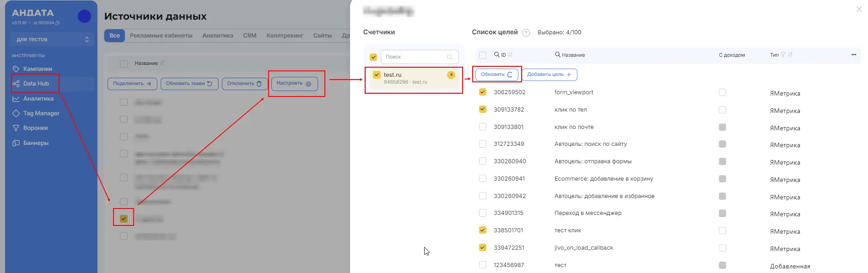868x273 pixels.
Task: Open the Тип column filter
Action: tap(783, 55)
